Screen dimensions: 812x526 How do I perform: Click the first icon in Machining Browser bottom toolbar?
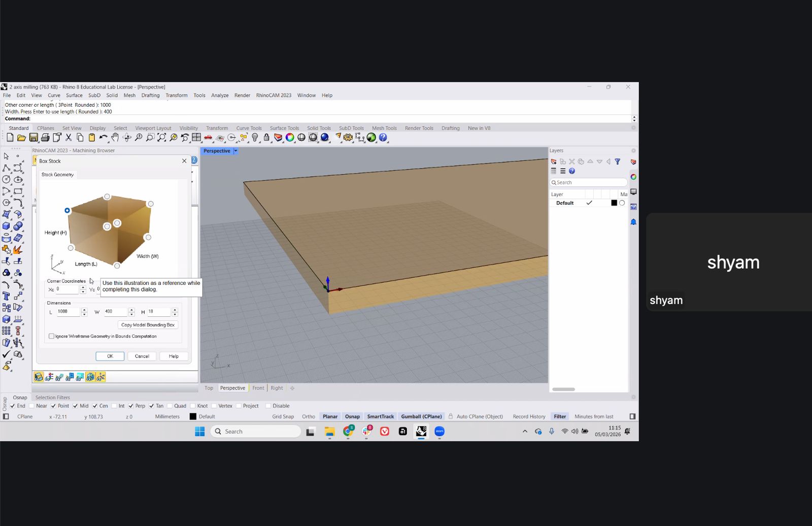pyautogui.click(x=39, y=377)
